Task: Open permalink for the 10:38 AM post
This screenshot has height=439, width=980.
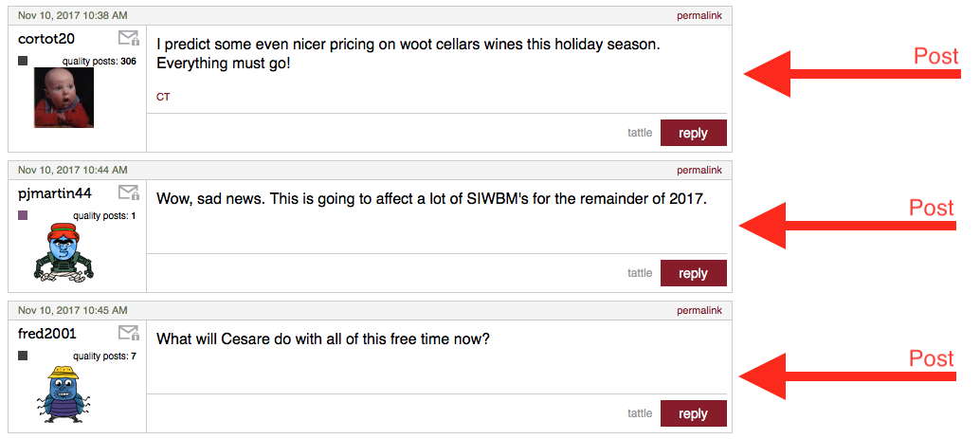Action: [699, 15]
